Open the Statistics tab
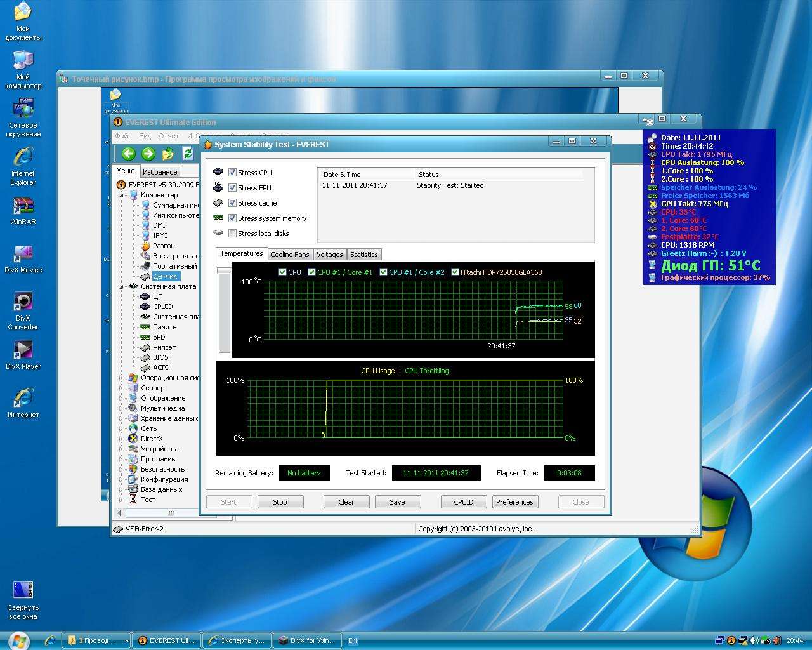Screen dimensions: 812x650 point(363,255)
